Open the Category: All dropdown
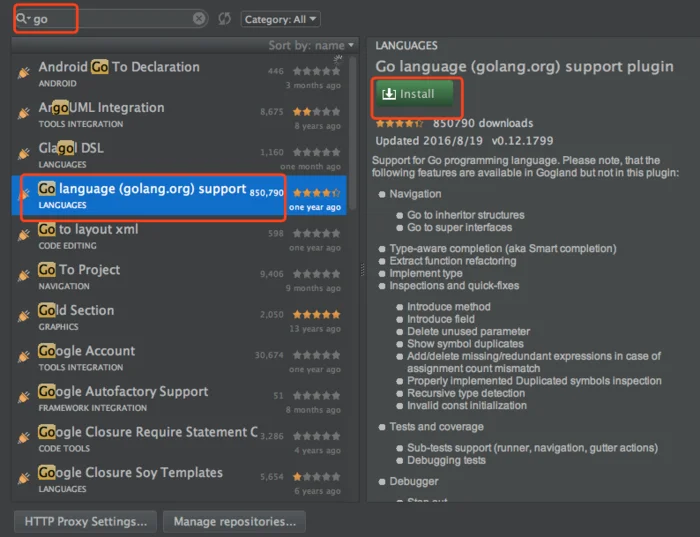This screenshot has width=700, height=537. (x=280, y=19)
